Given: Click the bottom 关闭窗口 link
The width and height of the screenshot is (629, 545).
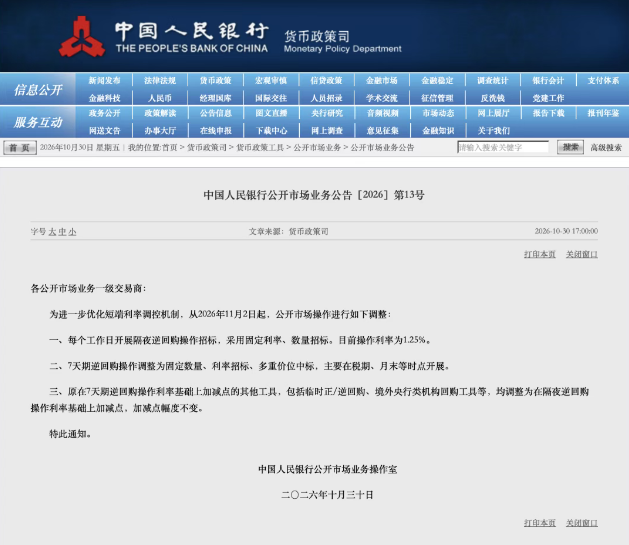Looking at the screenshot, I should coord(582,523).
